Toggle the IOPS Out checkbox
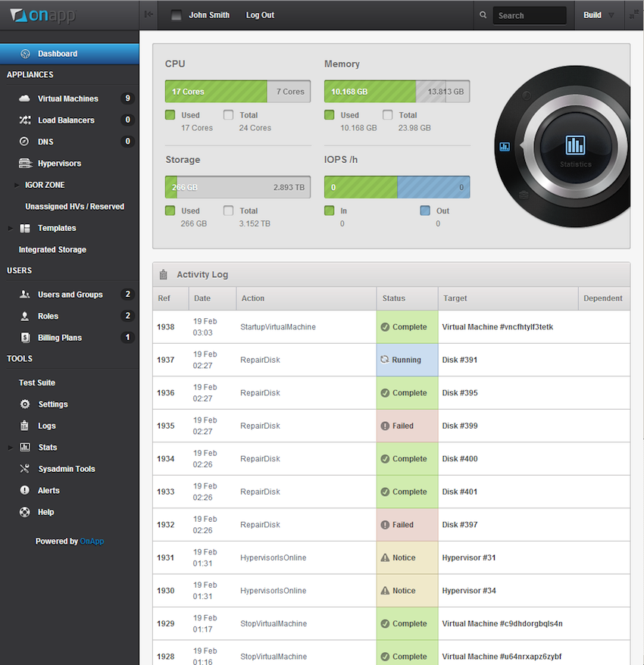Viewport: 644px width, 665px height. click(425, 211)
